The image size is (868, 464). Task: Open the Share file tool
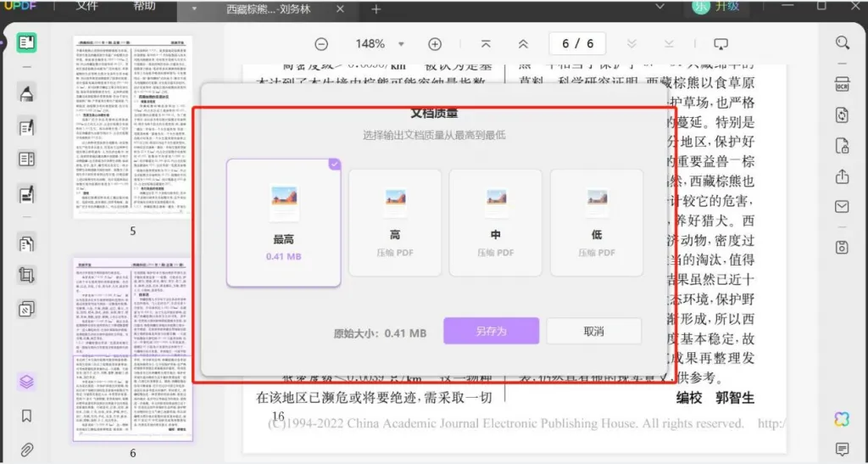click(842, 176)
